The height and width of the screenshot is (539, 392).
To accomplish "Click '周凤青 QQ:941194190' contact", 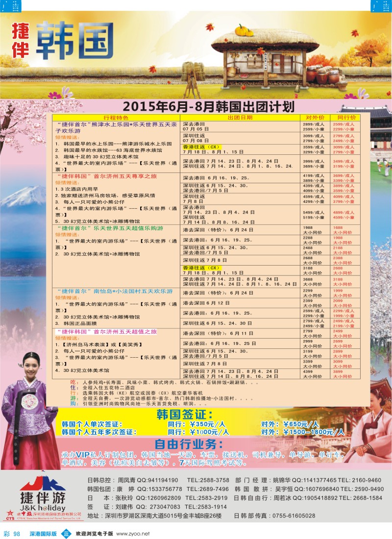I will coord(148,480).
